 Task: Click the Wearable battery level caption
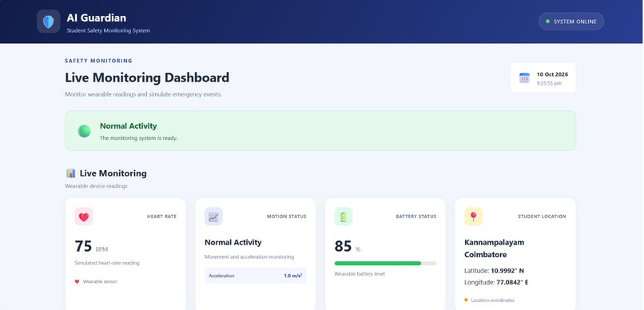[x=360, y=273]
